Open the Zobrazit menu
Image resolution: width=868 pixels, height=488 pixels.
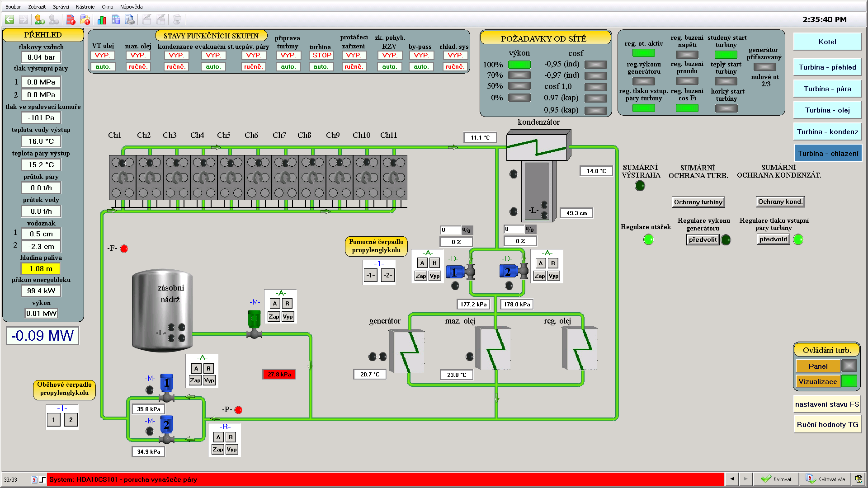pyautogui.click(x=37, y=7)
